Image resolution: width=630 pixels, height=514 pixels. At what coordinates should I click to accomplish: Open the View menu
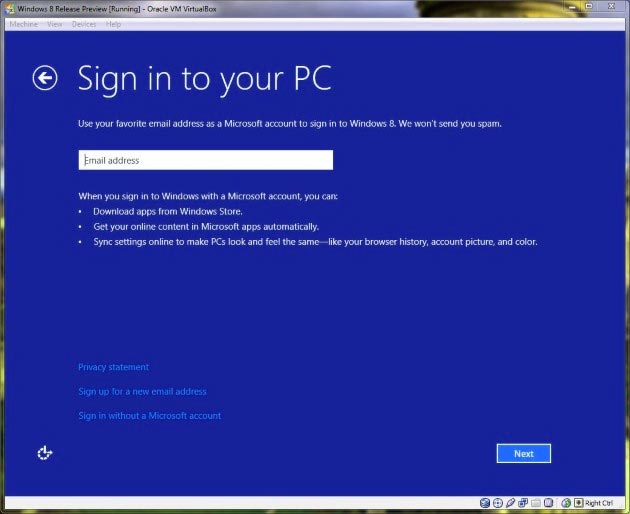tap(55, 24)
